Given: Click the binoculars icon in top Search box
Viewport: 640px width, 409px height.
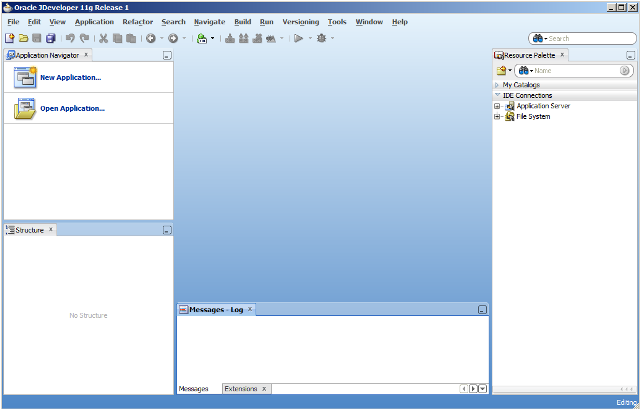Looking at the screenshot, I should pyautogui.click(x=538, y=38).
